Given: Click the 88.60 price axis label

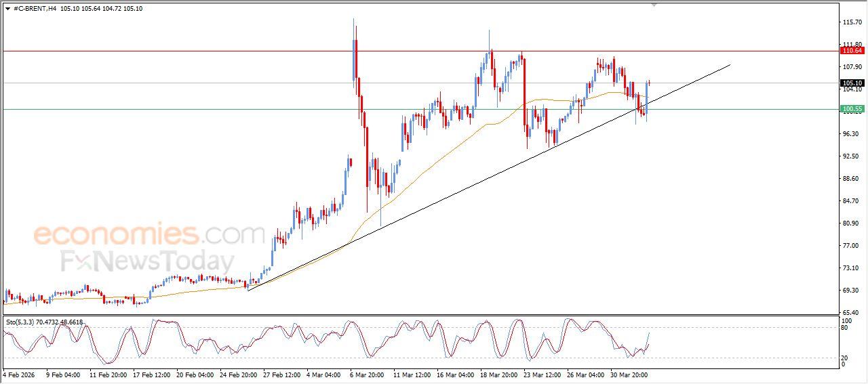Looking at the screenshot, I should point(851,179).
